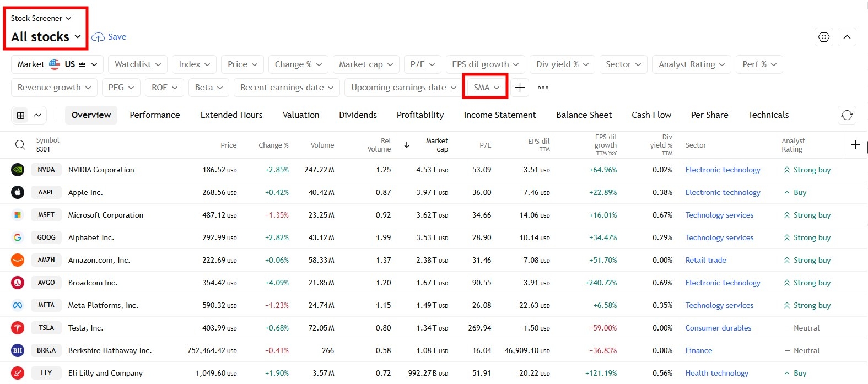Open the three-dots more filters menu
This screenshot has height=384, width=868.
tap(543, 88)
